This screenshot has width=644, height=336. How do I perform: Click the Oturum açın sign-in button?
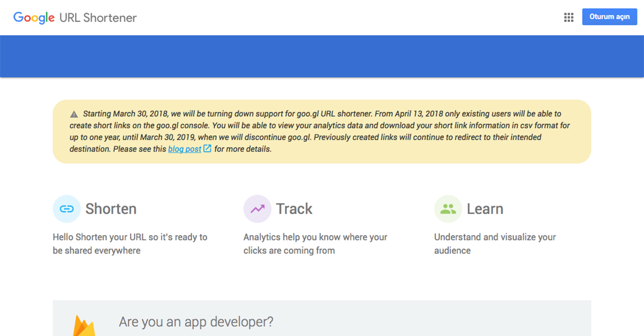[x=610, y=17]
